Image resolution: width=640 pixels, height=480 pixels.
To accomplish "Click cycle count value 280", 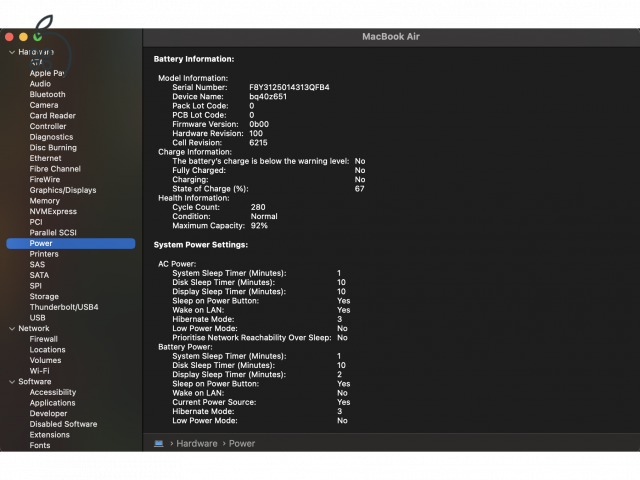I will [x=258, y=207].
